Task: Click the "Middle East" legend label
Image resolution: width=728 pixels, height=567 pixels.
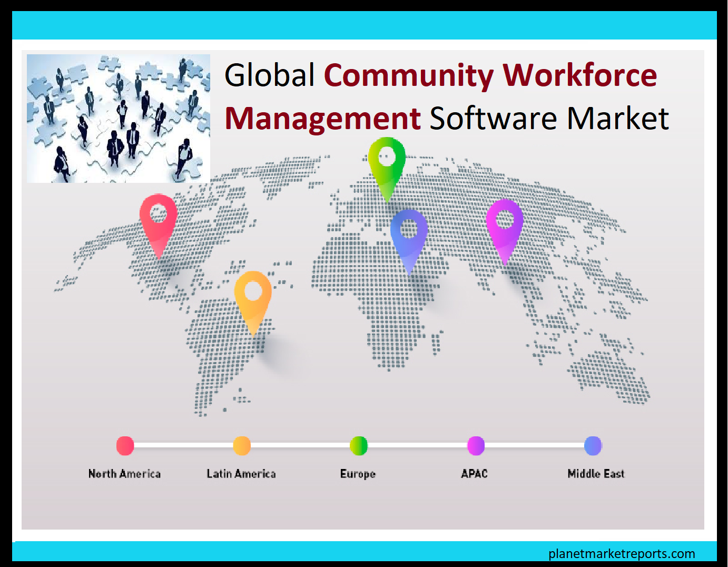Action: (x=596, y=474)
